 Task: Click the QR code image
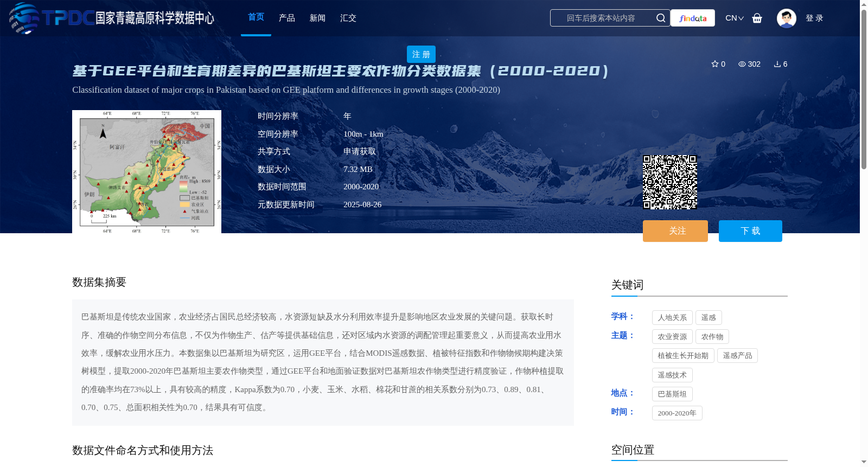[x=670, y=182]
